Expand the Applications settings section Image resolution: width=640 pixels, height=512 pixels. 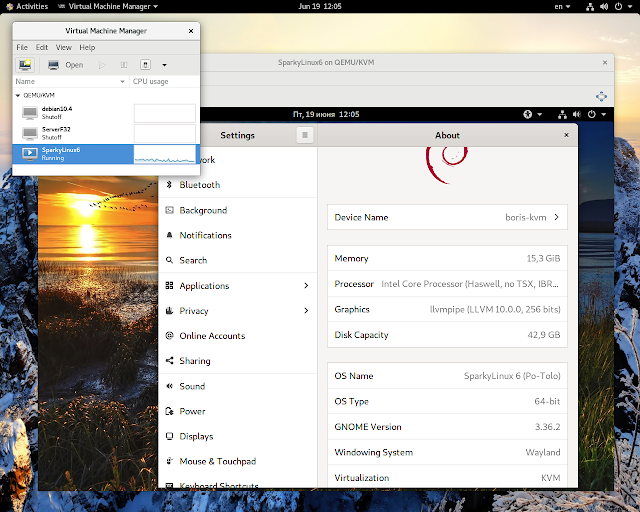coord(238,286)
